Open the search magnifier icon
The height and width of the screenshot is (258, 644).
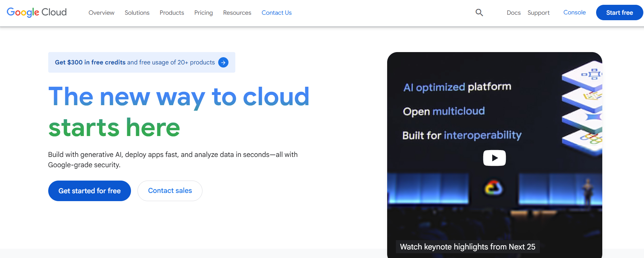479,13
